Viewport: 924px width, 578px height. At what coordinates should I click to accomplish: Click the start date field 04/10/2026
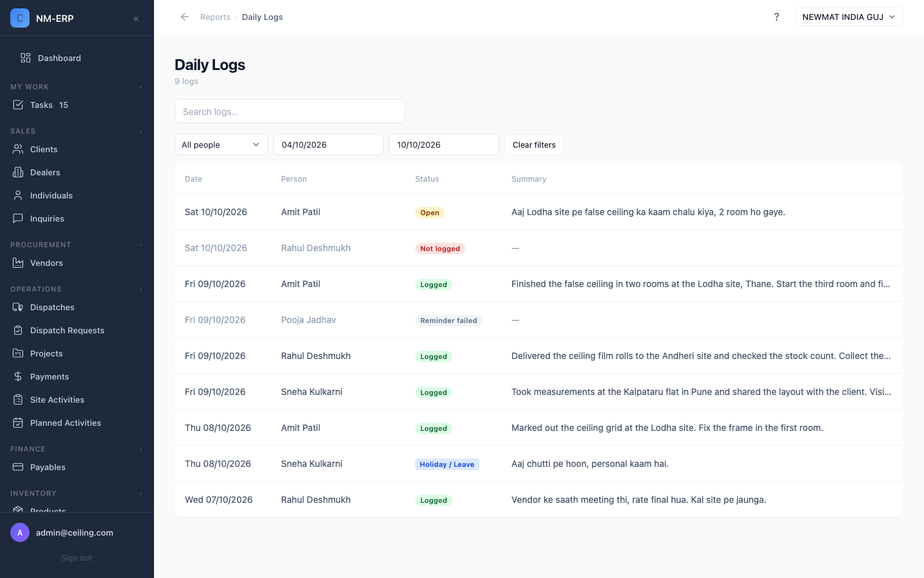click(x=329, y=144)
